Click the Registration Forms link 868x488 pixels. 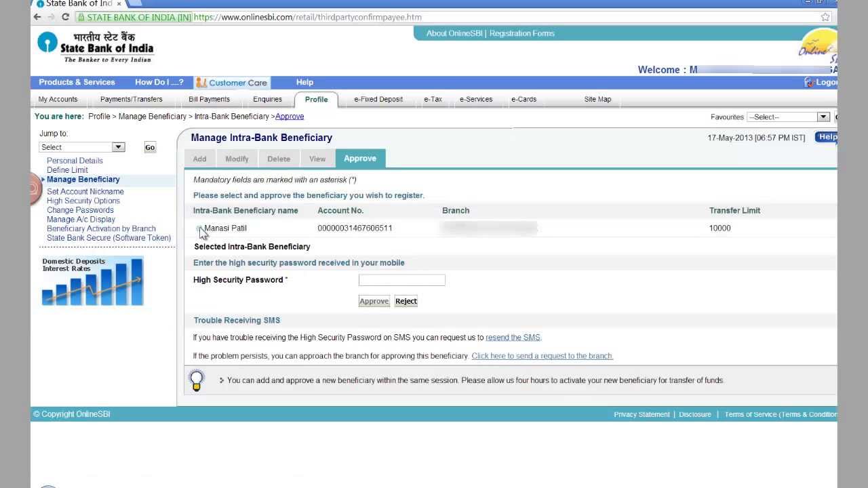click(522, 33)
